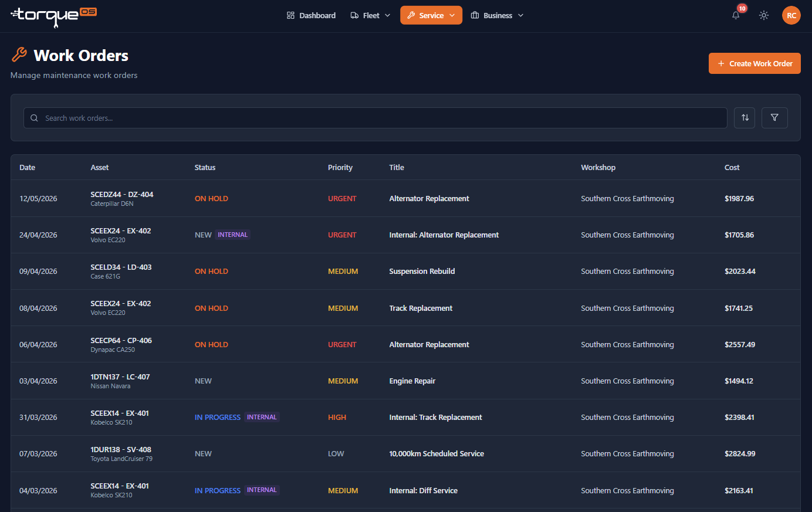
Task: Select asset SCELD34 - LD-403
Action: (x=121, y=267)
